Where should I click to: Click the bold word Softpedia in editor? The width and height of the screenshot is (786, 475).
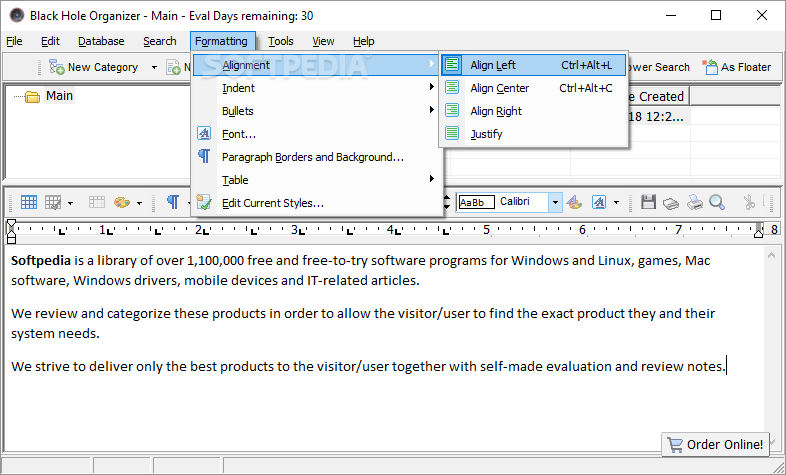point(41,261)
